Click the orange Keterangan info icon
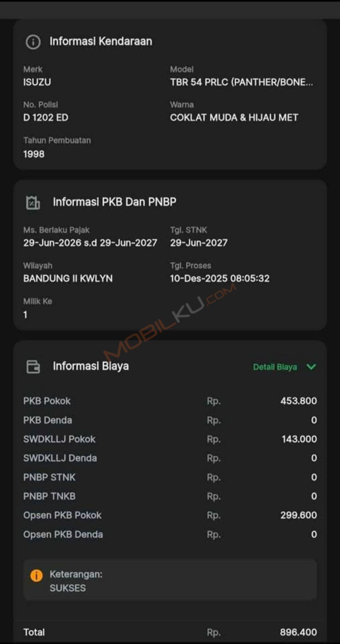Image resolution: width=340 pixels, height=644 pixels. (x=36, y=575)
